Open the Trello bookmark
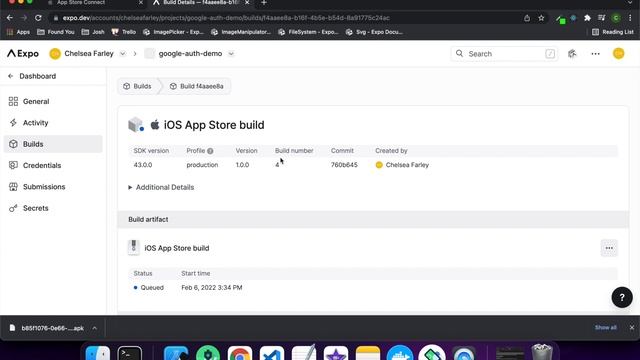 click(x=124, y=32)
